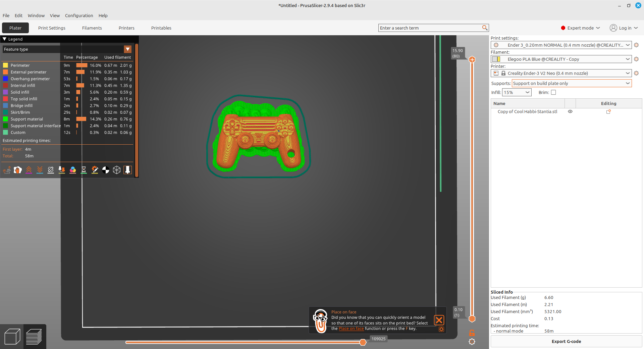Viewport: 644px width, 349px height.
Task: Open the Log in account menu
Action: click(624, 28)
